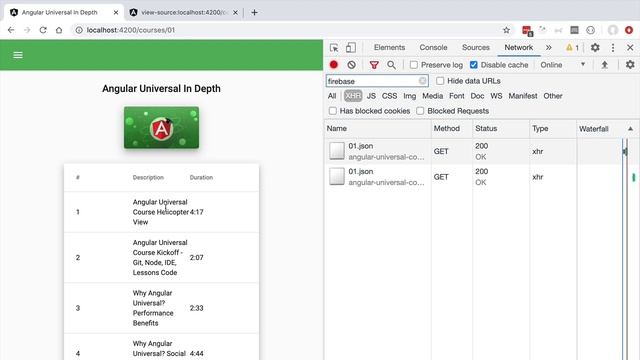Filter requests by Img
The width and height of the screenshot is (640, 360).
(x=409, y=96)
